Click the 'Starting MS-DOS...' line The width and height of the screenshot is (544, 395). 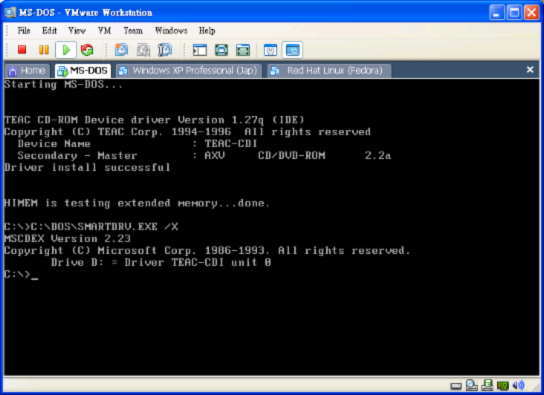coord(63,84)
